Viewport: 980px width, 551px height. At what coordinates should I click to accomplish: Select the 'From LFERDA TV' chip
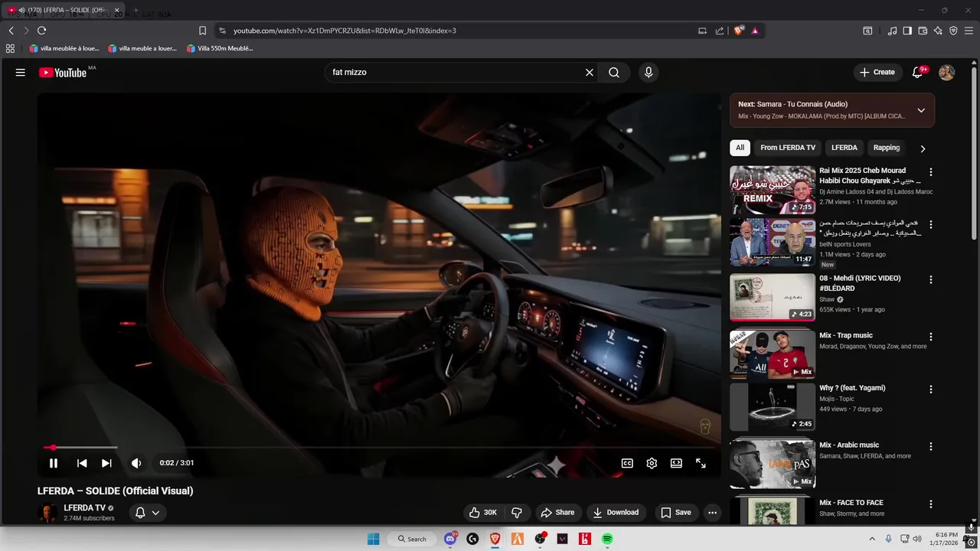click(788, 148)
